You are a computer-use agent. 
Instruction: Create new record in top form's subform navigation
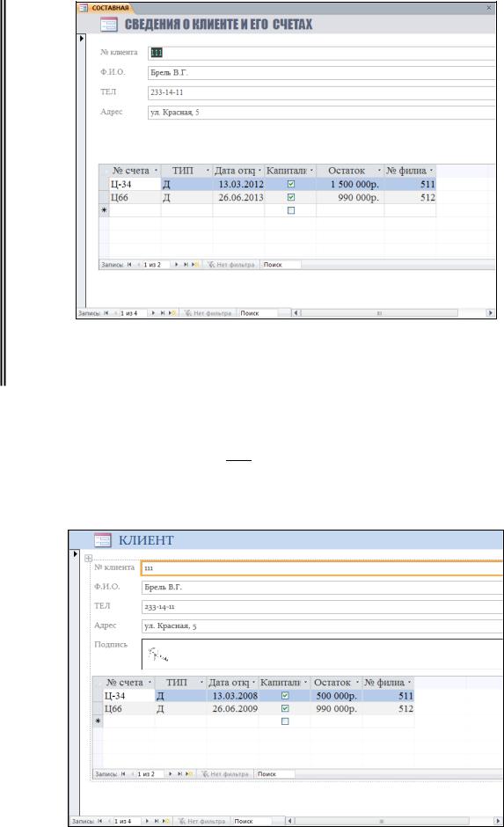pyautogui.click(x=195, y=265)
